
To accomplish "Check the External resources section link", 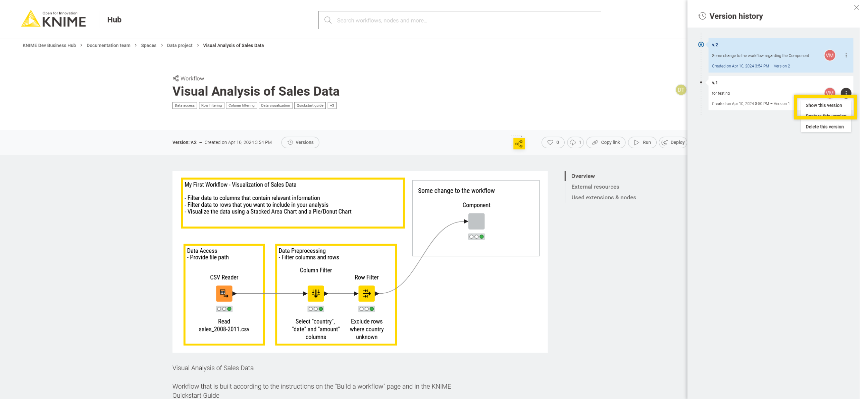I will coord(596,187).
